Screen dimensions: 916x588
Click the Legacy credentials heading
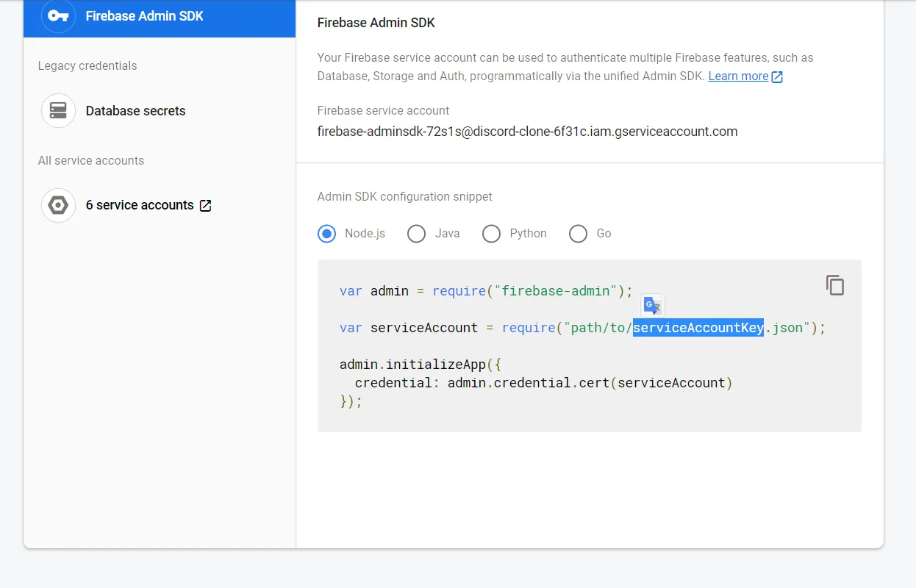point(87,66)
